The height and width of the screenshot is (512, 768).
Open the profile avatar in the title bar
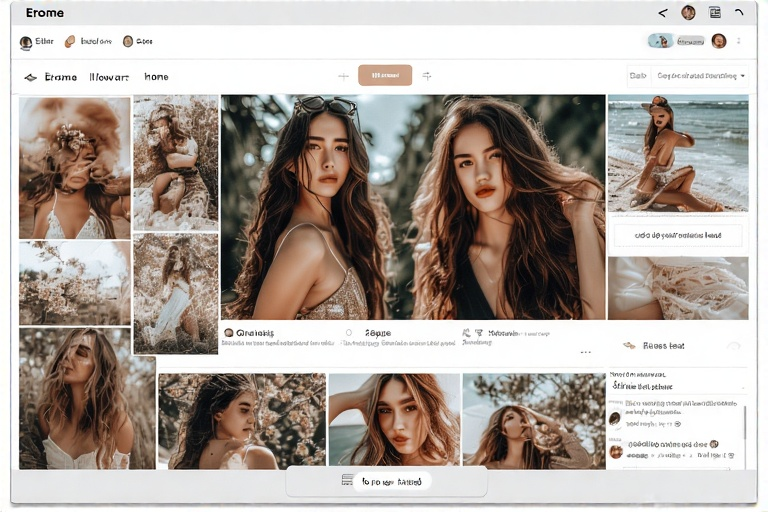click(x=688, y=13)
